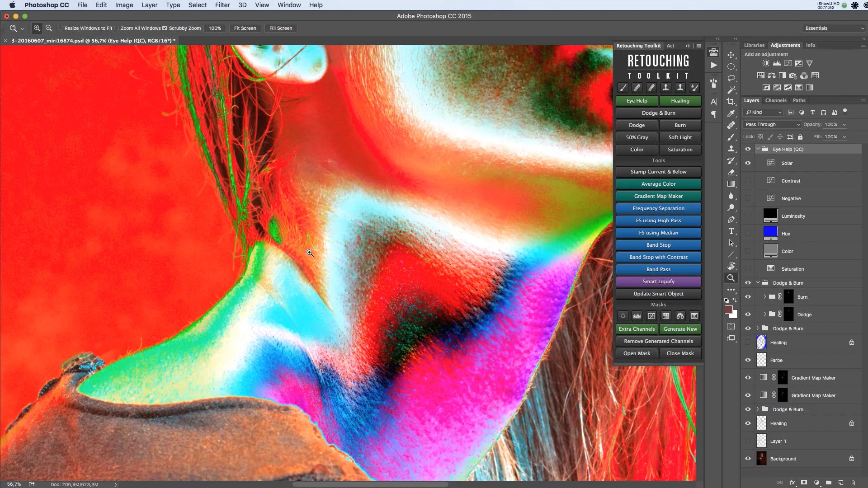The image size is (868, 488).
Task: Open the Essentials workspace dropdown
Action: coord(834,28)
